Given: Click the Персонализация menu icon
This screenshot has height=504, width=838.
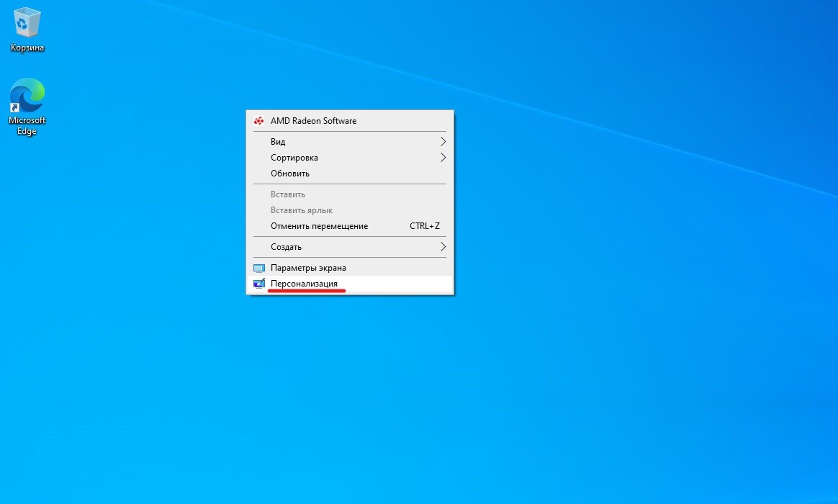Looking at the screenshot, I should (x=258, y=284).
